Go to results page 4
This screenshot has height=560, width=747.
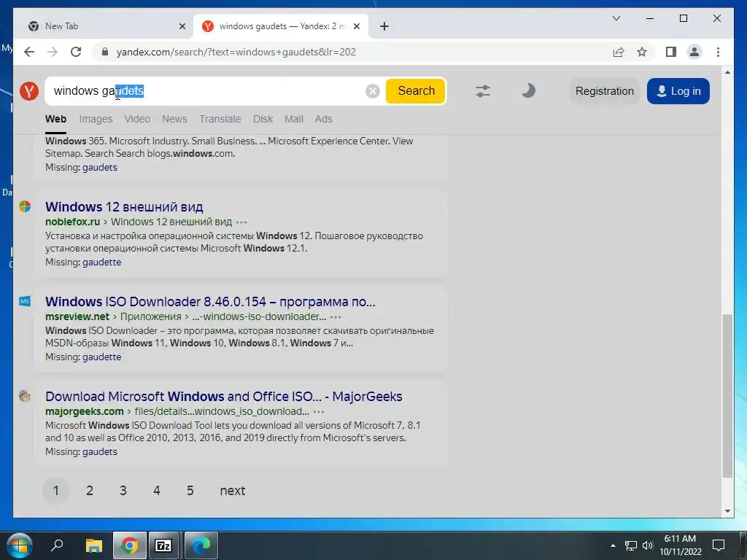pyautogui.click(x=157, y=491)
